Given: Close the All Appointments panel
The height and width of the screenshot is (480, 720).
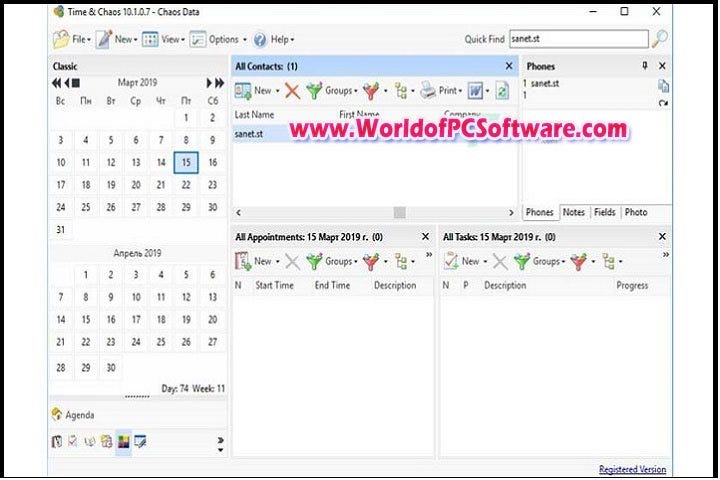Looking at the screenshot, I should click(x=425, y=237).
